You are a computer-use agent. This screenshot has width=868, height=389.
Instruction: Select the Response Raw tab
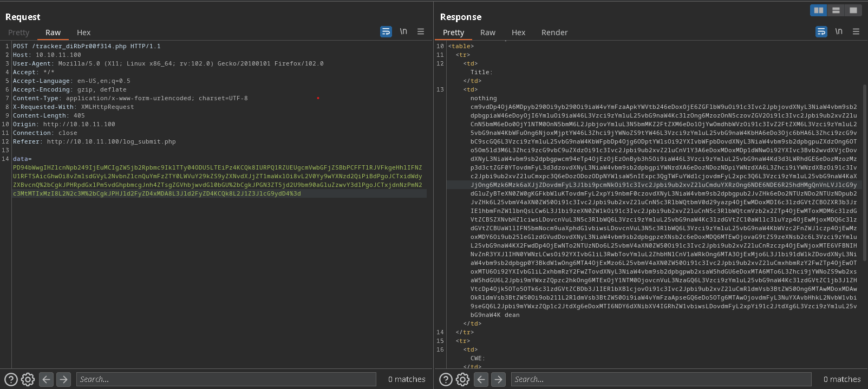[488, 33]
